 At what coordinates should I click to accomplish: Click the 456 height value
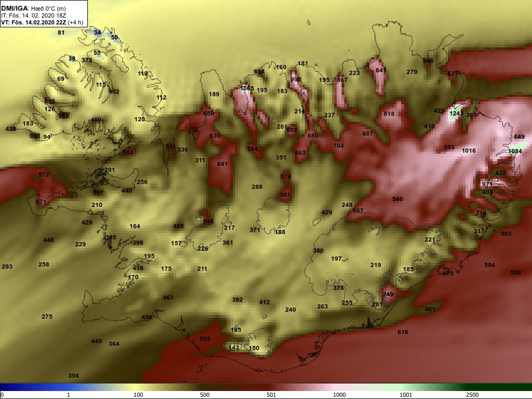(x=147, y=317)
